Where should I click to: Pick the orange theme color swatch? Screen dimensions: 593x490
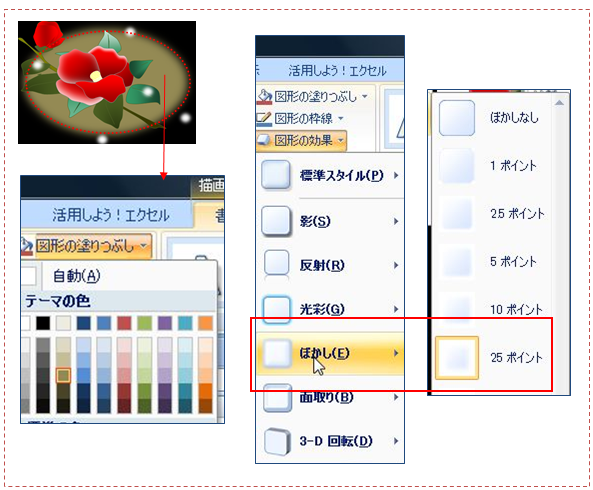tap(205, 323)
